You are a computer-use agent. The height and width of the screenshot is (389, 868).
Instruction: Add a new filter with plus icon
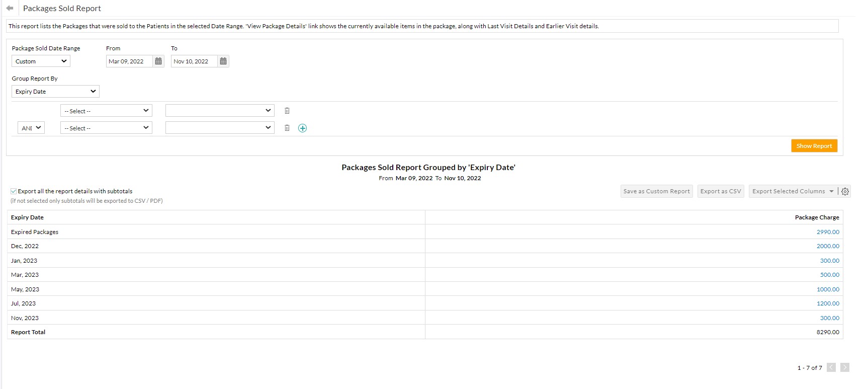click(x=302, y=128)
